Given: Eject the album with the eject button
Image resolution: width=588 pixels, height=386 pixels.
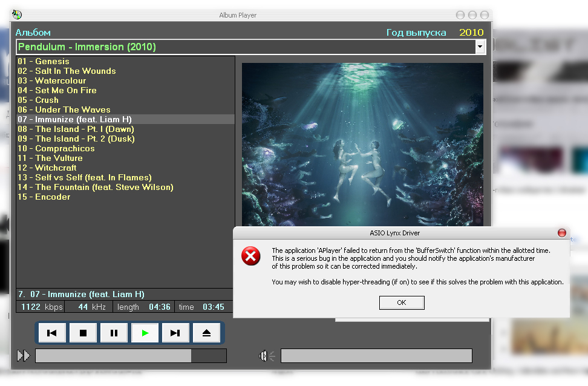Looking at the screenshot, I should (206, 333).
